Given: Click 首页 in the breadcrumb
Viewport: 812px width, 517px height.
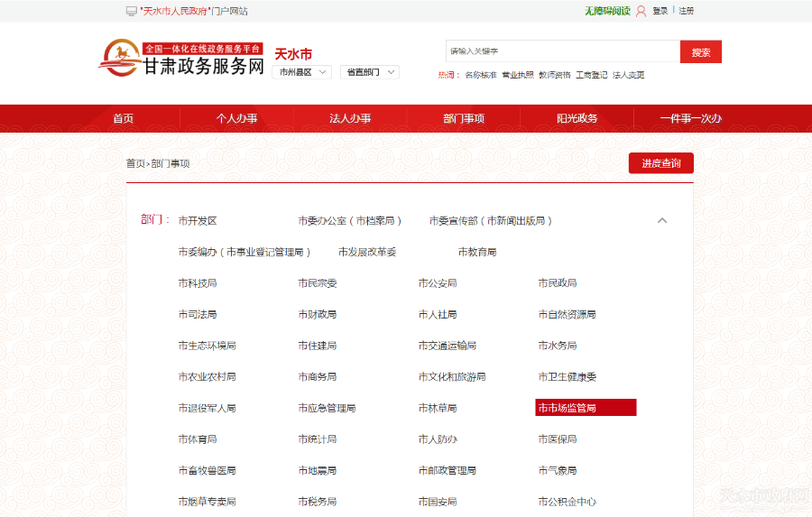Looking at the screenshot, I should (x=134, y=163).
